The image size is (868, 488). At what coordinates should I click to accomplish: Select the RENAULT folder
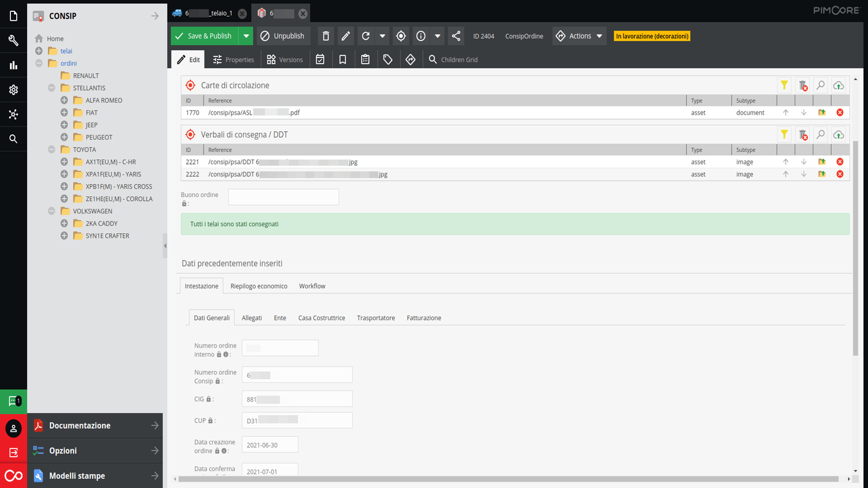(x=86, y=75)
